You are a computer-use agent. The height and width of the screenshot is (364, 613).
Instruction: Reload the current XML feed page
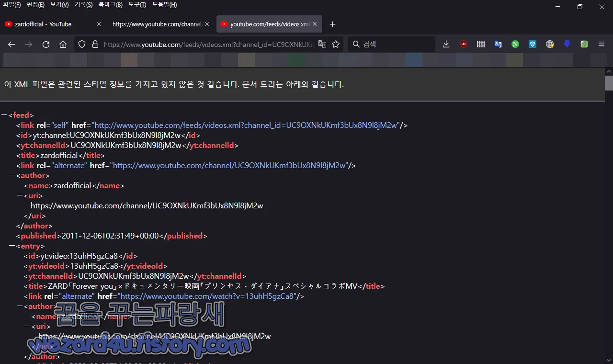[46, 45]
